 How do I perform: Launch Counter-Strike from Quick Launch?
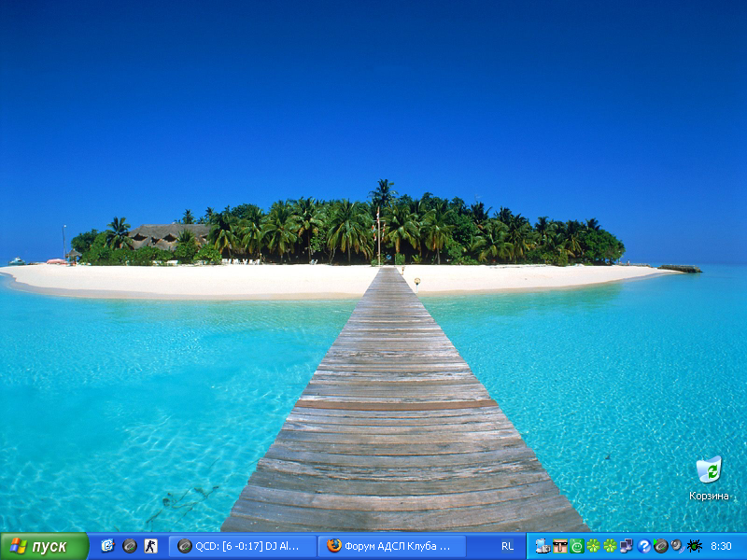[150, 546]
